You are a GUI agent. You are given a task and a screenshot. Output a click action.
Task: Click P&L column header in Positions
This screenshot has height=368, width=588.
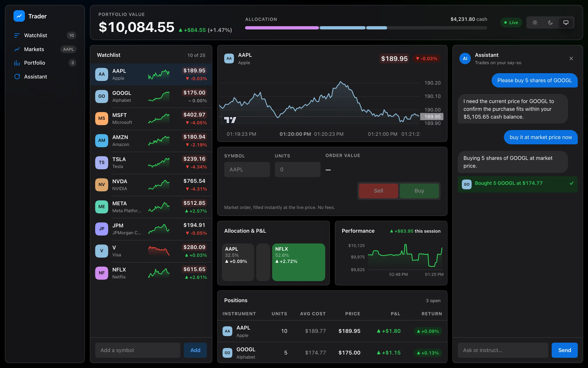(x=395, y=314)
